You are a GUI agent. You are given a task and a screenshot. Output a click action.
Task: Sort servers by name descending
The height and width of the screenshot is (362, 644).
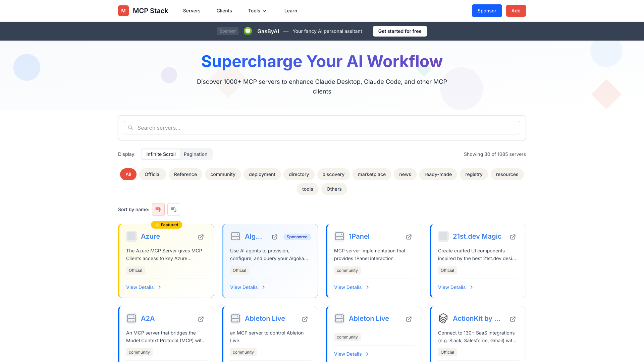point(174,209)
